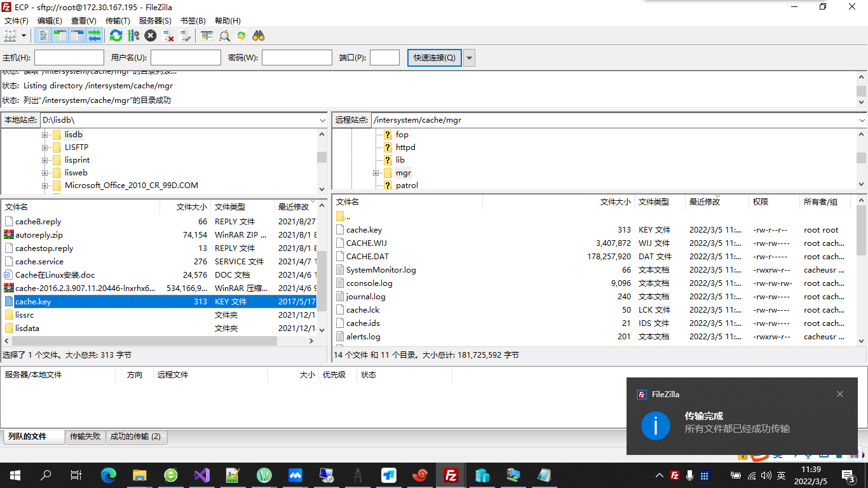Focus the 端口(P) port field
This screenshot has width=868, height=488.
click(384, 58)
